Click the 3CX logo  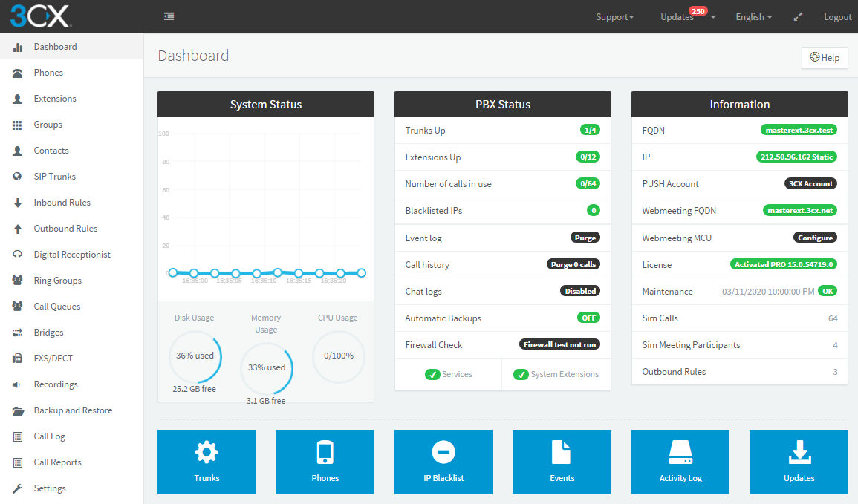pyautogui.click(x=40, y=16)
